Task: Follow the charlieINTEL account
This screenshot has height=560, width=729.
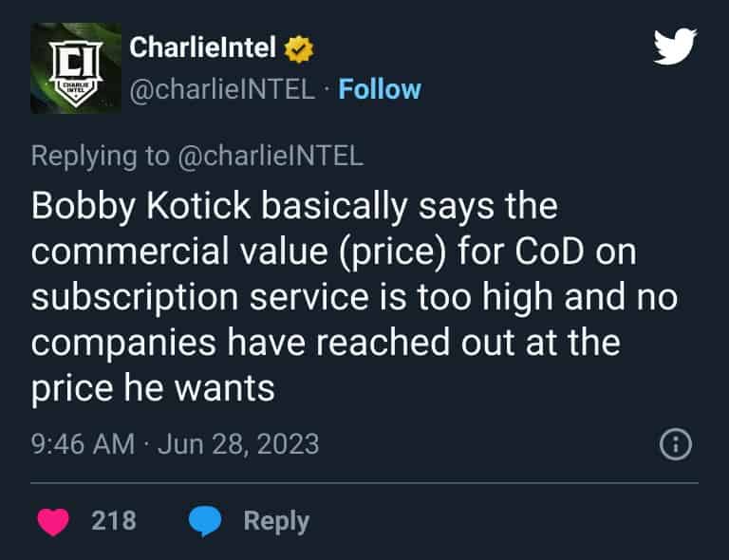Action: pyautogui.click(x=380, y=89)
